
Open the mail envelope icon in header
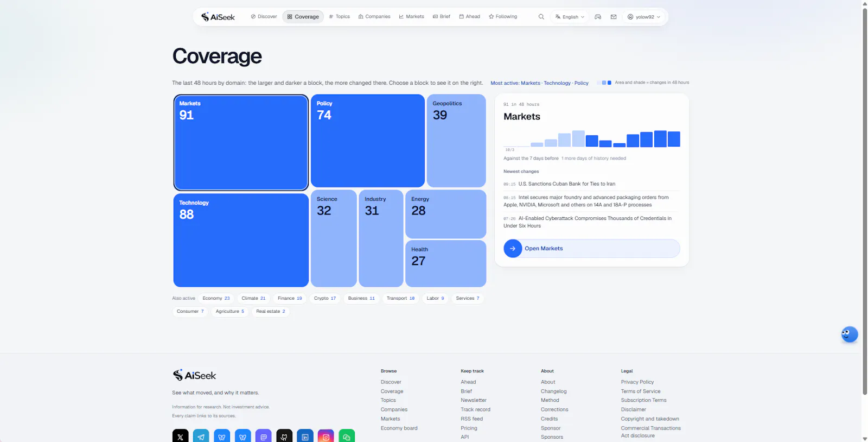pos(614,17)
